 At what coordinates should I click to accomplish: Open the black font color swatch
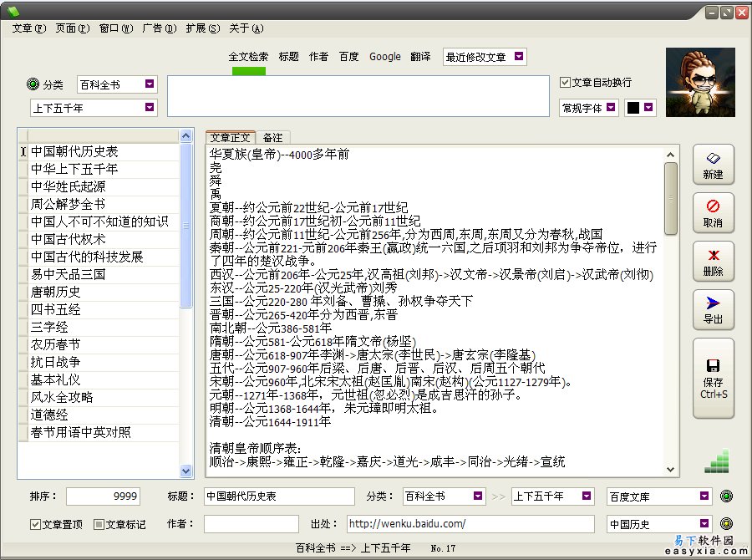pyautogui.click(x=633, y=108)
